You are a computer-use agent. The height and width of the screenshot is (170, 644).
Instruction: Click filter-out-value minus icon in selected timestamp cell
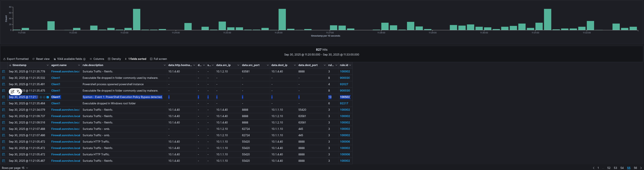tap(44, 97)
